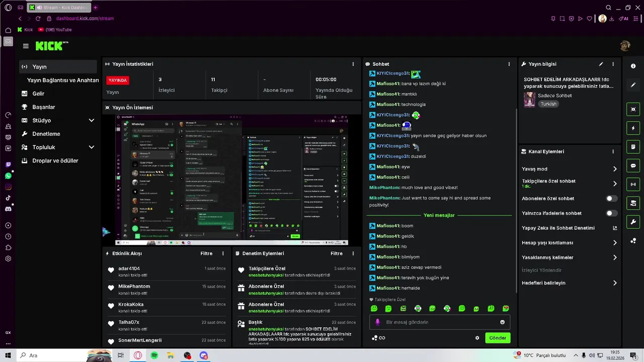Expand the Stüdyo menu chevron
Screen dimensions: 644x362
(92, 121)
